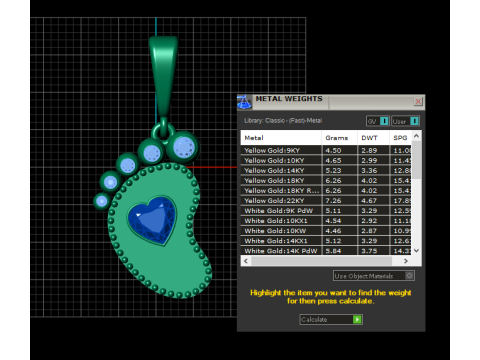Toggle the User library switch

click(x=405, y=121)
